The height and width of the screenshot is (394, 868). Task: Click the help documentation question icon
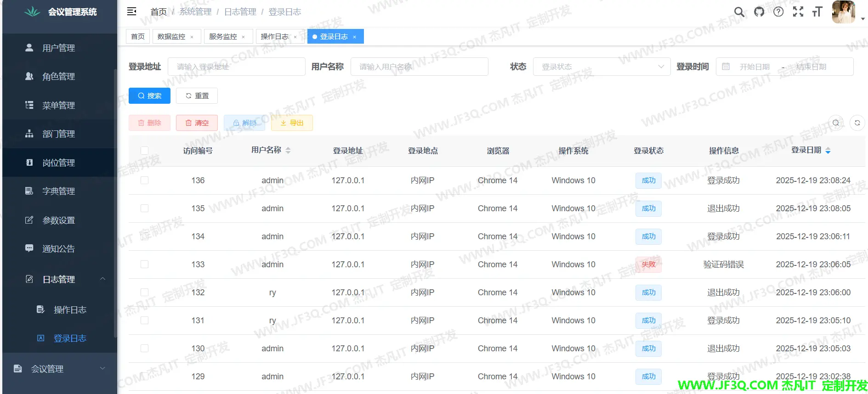click(778, 12)
